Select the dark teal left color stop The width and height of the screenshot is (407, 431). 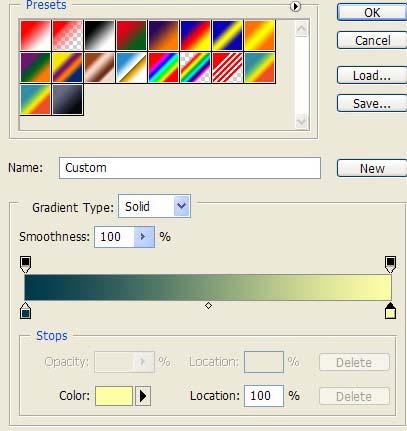tap(26, 311)
